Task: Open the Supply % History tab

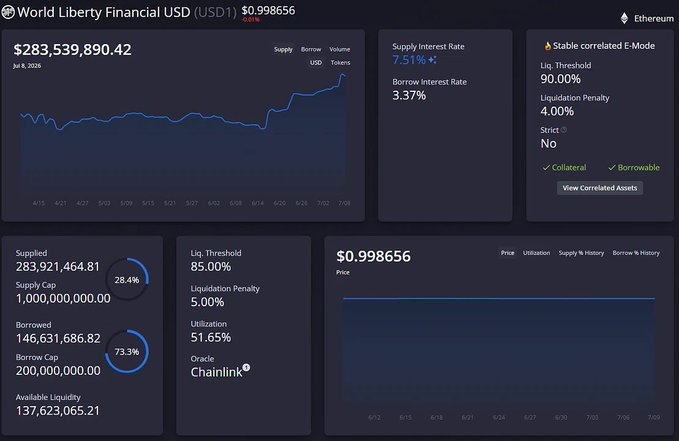Action: click(581, 253)
